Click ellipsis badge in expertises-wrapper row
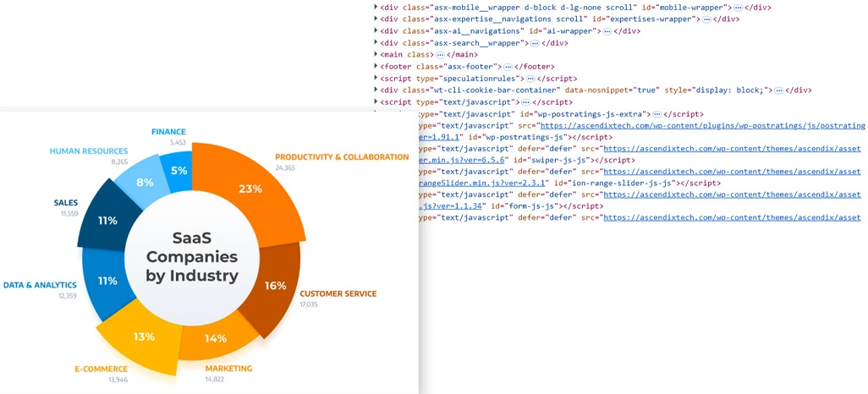Viewport: 868px width, 394px height. coord(706,19)
